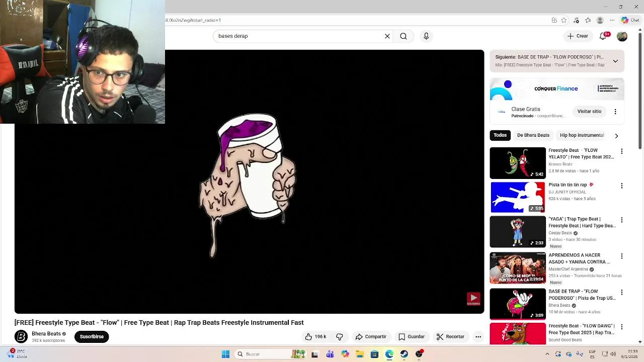
Task: Clip the video using Recortar
Action: [450, 337]
